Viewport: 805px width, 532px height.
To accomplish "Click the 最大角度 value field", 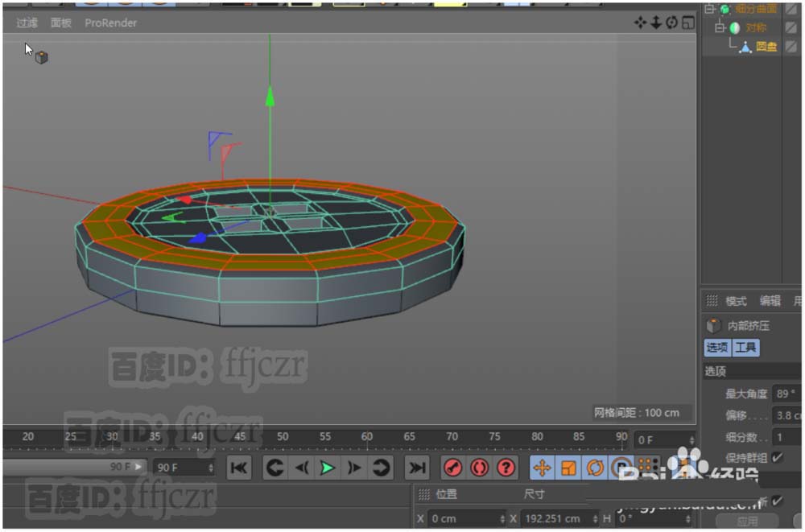I will coord(785,394).
